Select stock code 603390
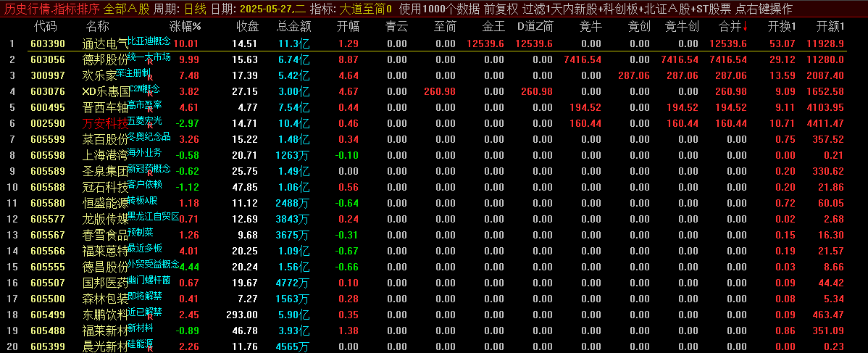This screenshot has width=868, height=353. click(x=48, y=43)
